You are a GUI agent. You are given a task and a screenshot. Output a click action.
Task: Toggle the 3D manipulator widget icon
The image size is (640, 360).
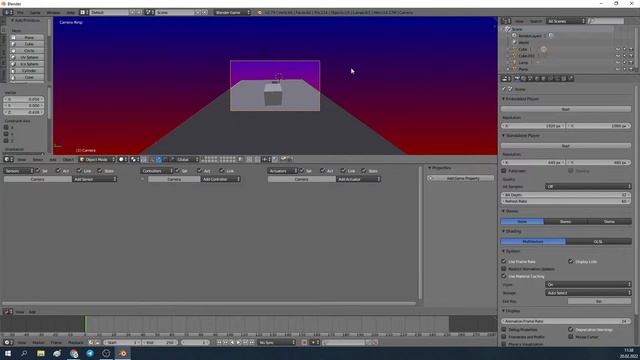151,160
